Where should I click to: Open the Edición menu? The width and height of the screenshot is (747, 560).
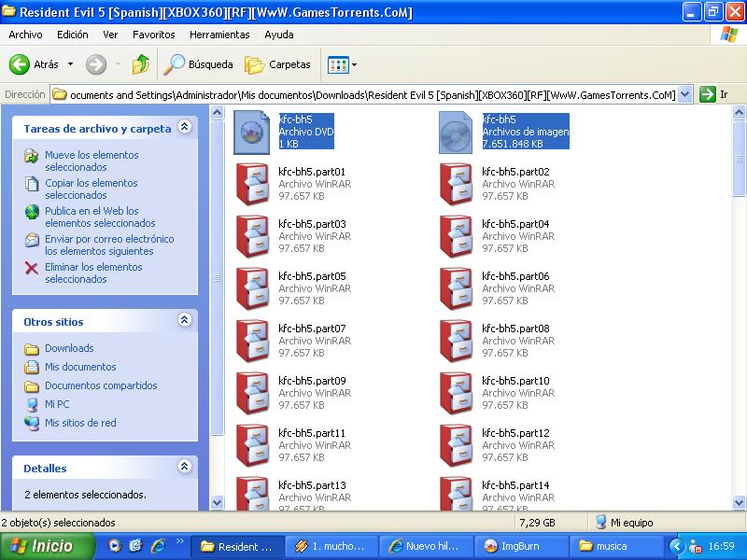coord(73,35)
